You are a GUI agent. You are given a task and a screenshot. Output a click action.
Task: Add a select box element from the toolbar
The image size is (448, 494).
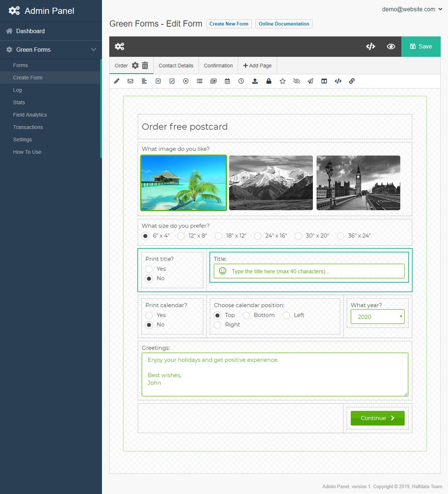[x=158, y=81]
